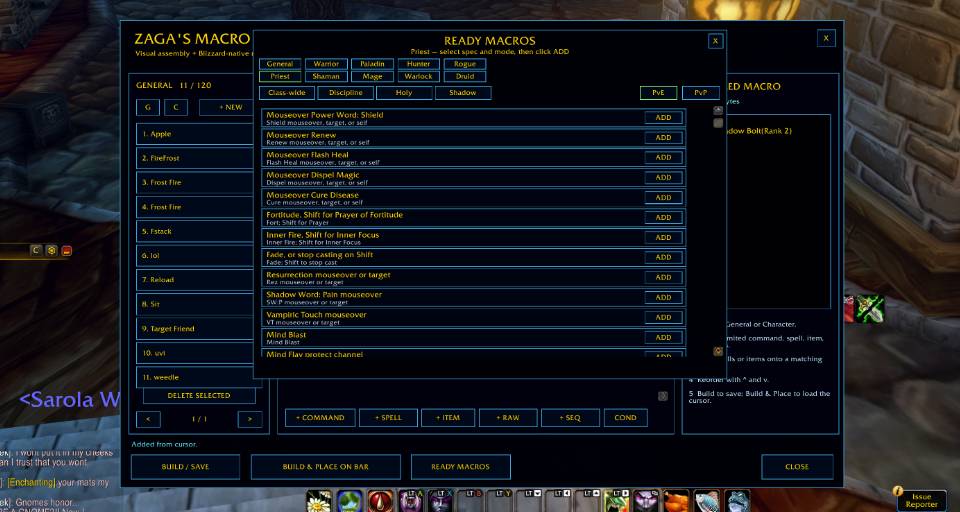960x512 pixels.
Task: Click Build / Save button
Action: [185, 467]
